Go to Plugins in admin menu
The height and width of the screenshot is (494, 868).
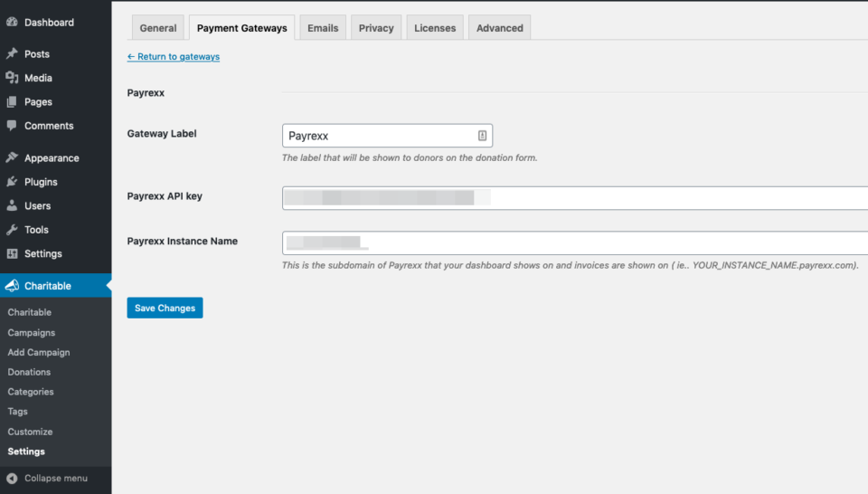click(x=41, y=182)
